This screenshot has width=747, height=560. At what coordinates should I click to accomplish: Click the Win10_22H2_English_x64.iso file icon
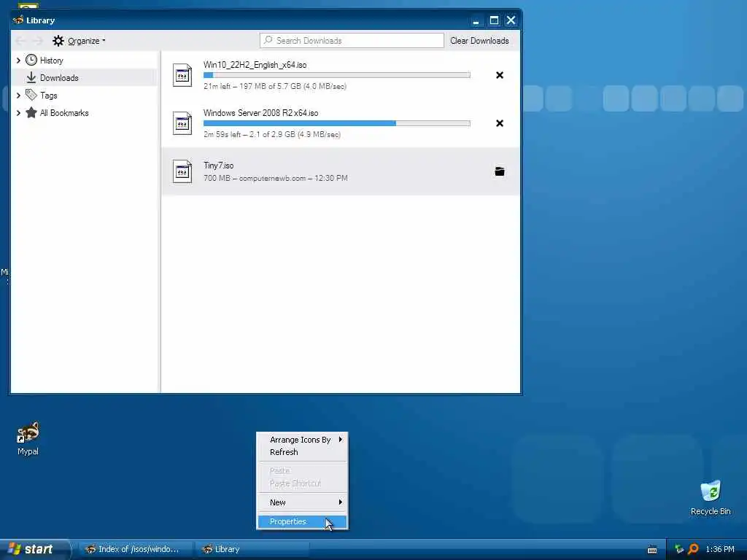coord(182,75)
